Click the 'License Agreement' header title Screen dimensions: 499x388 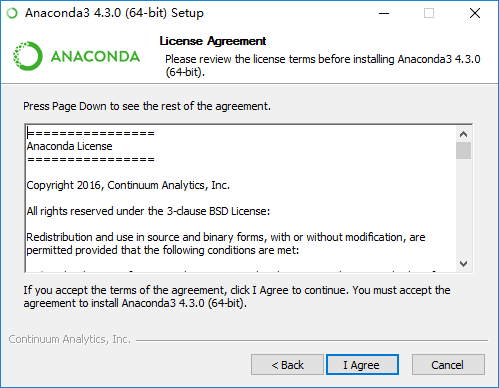click(x=213, y=41)
